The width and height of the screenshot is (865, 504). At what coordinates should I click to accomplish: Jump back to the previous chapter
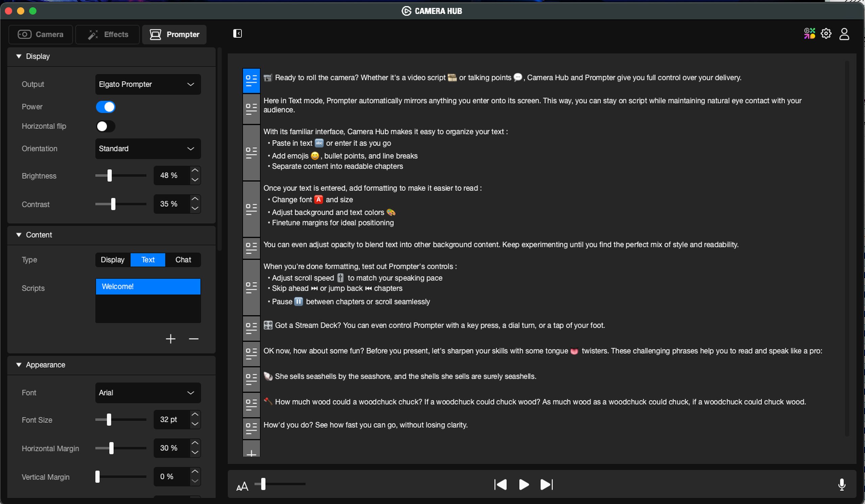coord(500,484)
